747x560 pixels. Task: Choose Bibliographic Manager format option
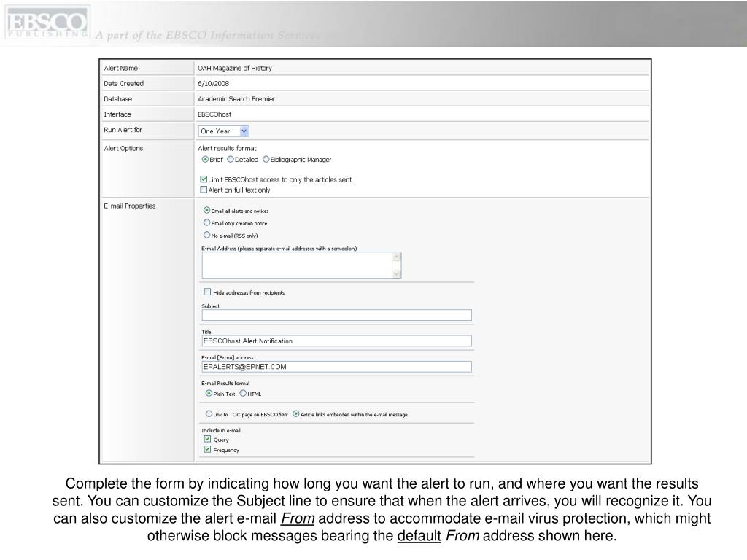[x=266, y=160]
